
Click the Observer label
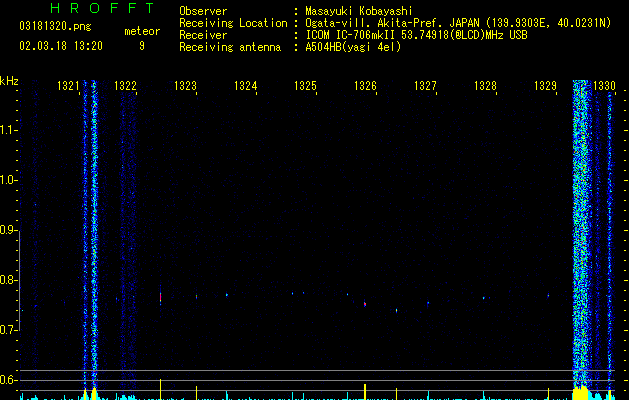point(203,11)
